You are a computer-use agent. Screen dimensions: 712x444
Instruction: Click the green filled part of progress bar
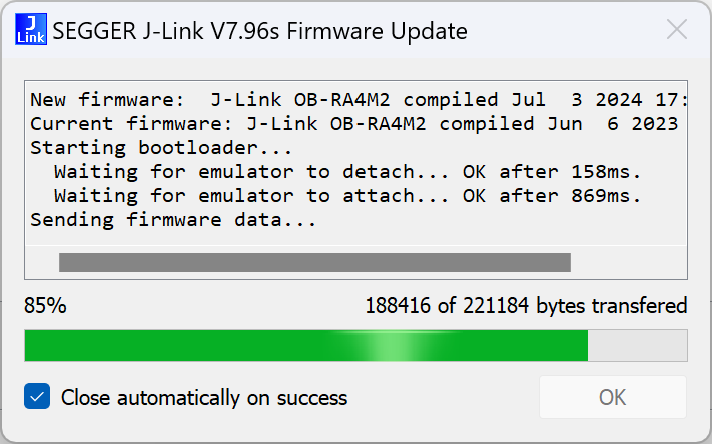pos(300,345)
